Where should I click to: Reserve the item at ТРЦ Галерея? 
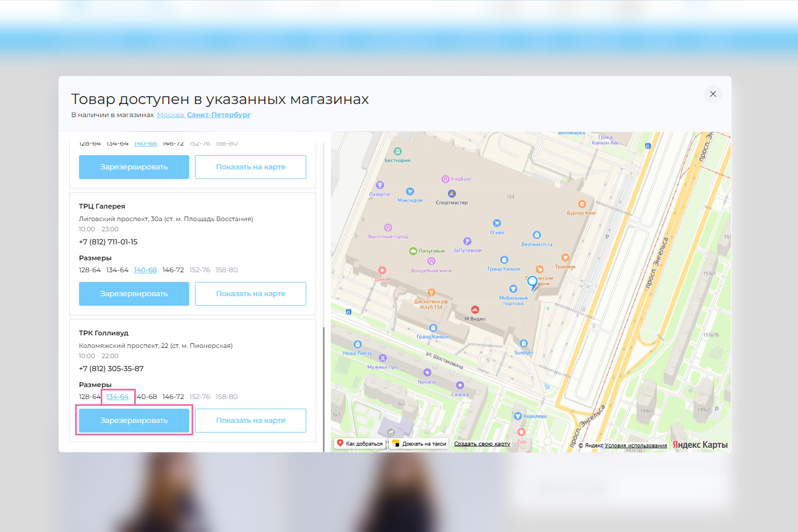tap(134, 294)
